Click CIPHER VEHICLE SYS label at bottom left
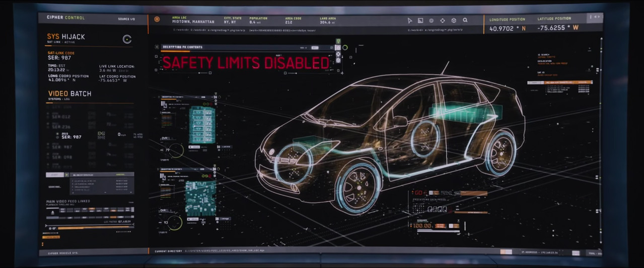Viewport: 644px width, 268px height. 62,253
